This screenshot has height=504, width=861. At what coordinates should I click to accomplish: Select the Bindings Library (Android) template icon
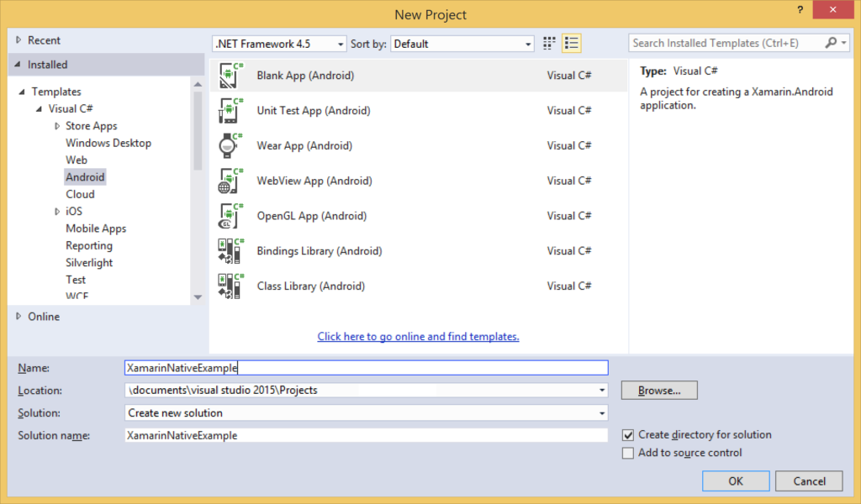[x=230, y=251]
